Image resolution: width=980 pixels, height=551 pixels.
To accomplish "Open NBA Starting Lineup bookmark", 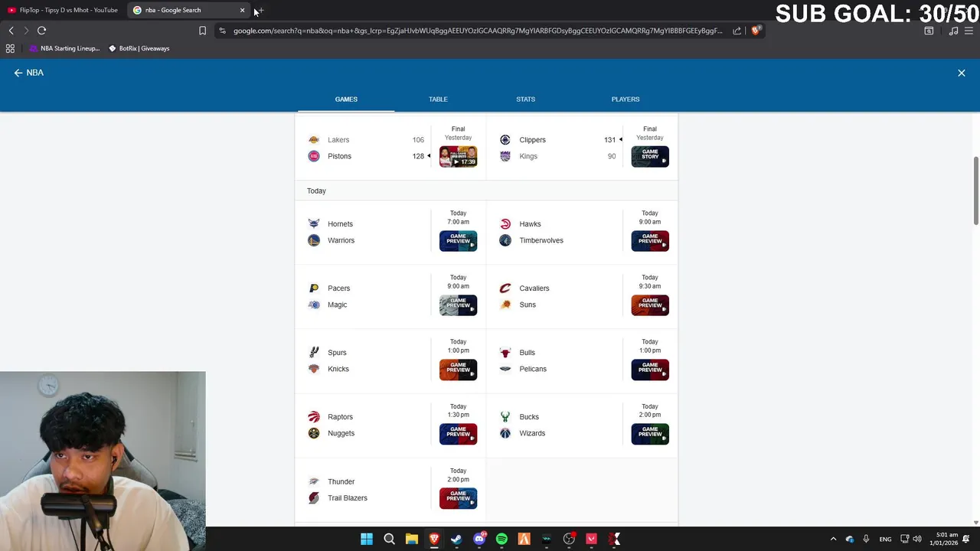I will tap(64, 48).
